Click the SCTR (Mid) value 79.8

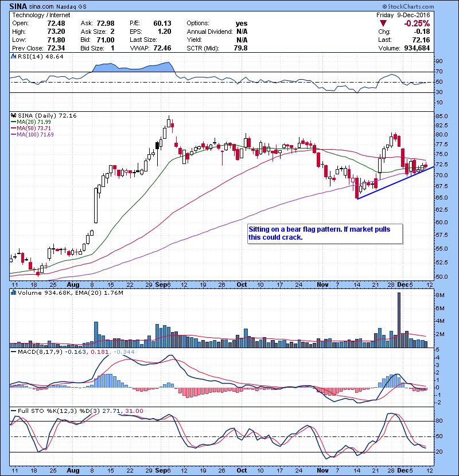click(241, 48)
